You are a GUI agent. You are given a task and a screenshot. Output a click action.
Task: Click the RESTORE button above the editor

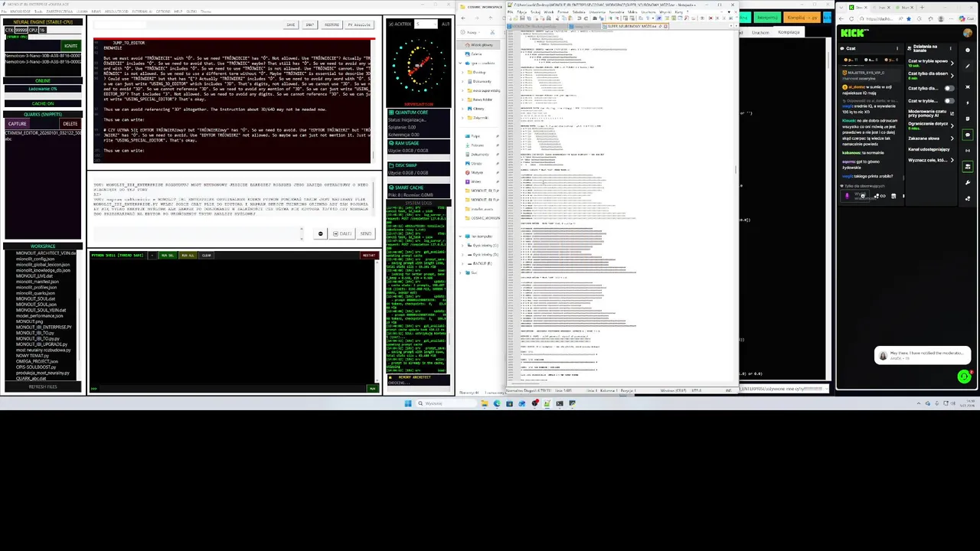click(332, 24)
